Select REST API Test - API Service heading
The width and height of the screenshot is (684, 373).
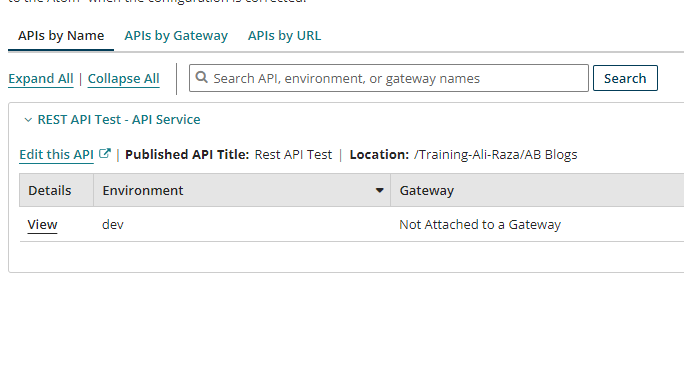coord(119,120)
